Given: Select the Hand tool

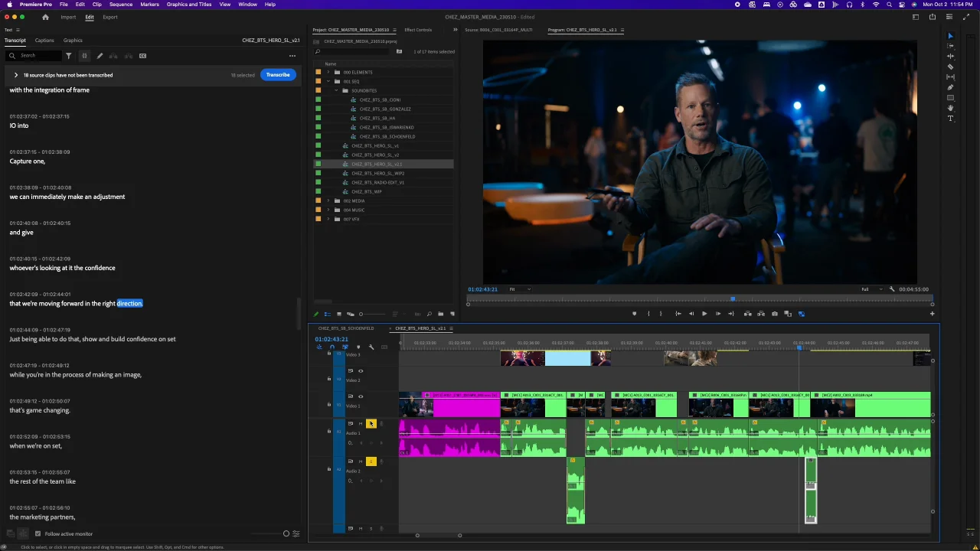Looking at the screenshot, I should coord(951,108).
